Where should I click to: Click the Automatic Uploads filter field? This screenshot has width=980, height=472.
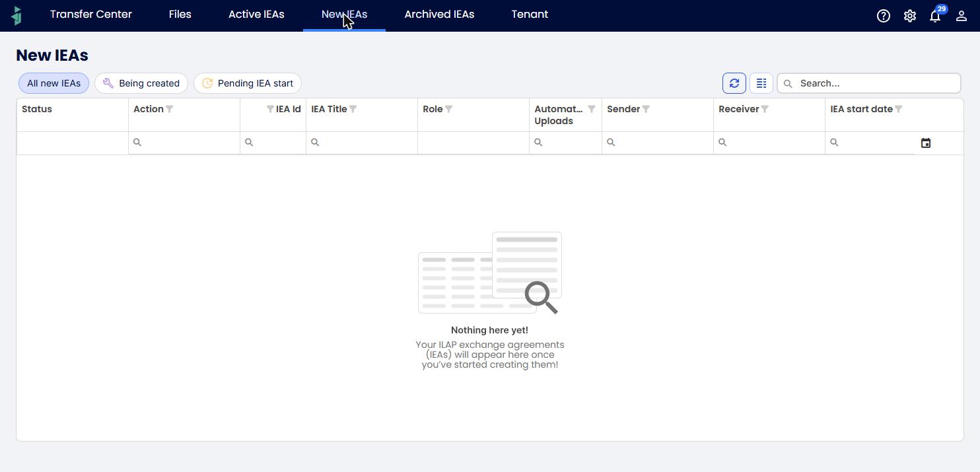565,143
